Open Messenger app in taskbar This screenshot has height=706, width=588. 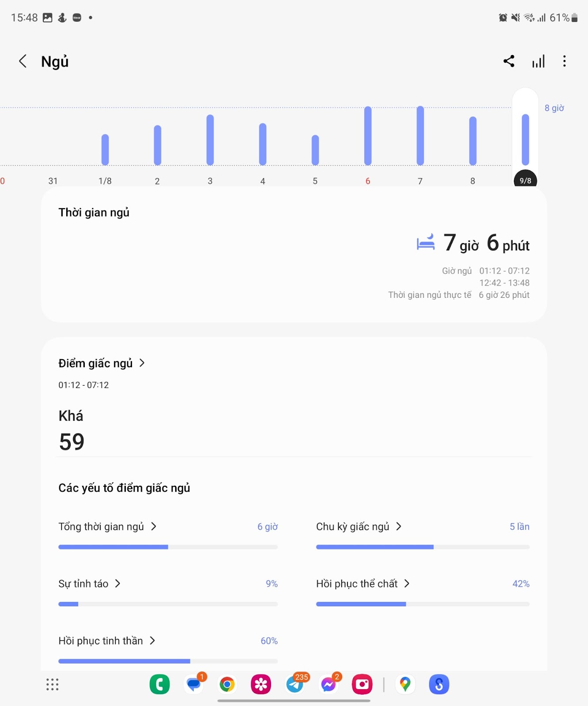[329, 684]
